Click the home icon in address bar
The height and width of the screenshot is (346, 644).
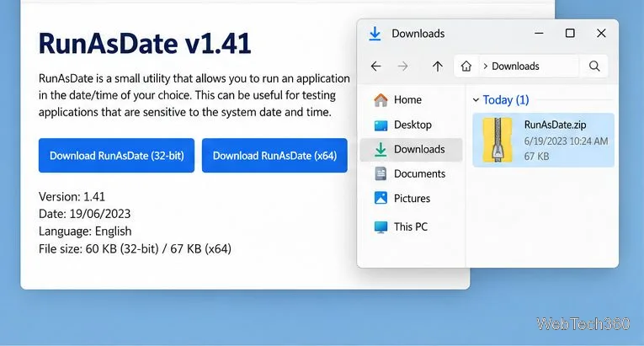(x=466, y=67)
